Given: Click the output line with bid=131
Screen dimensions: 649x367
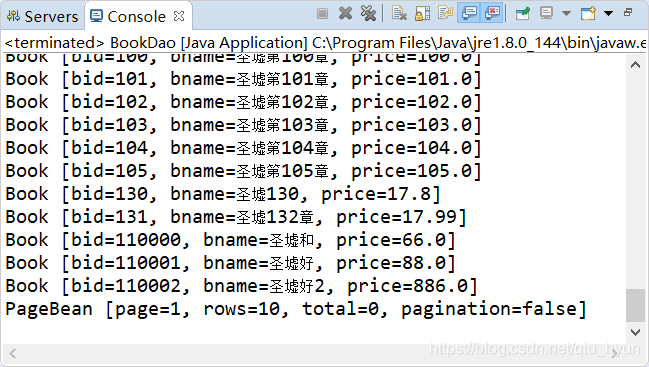Looking at the screenshot, I should tap(236, 217).
